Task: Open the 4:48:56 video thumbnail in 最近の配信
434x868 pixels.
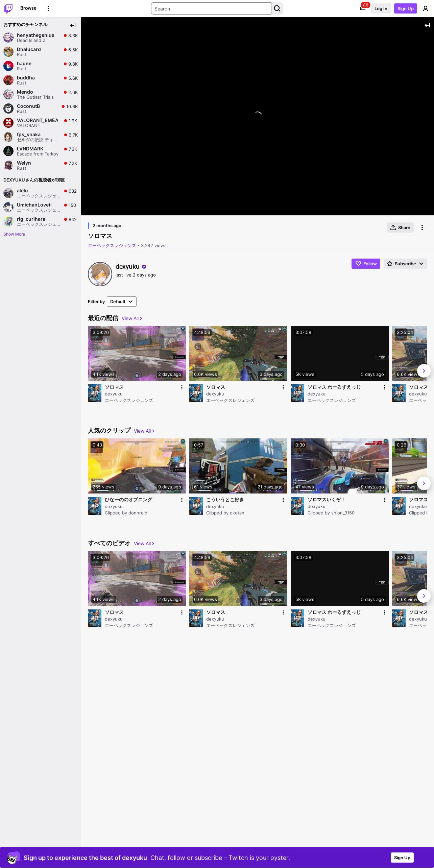Action: point(238,353)
